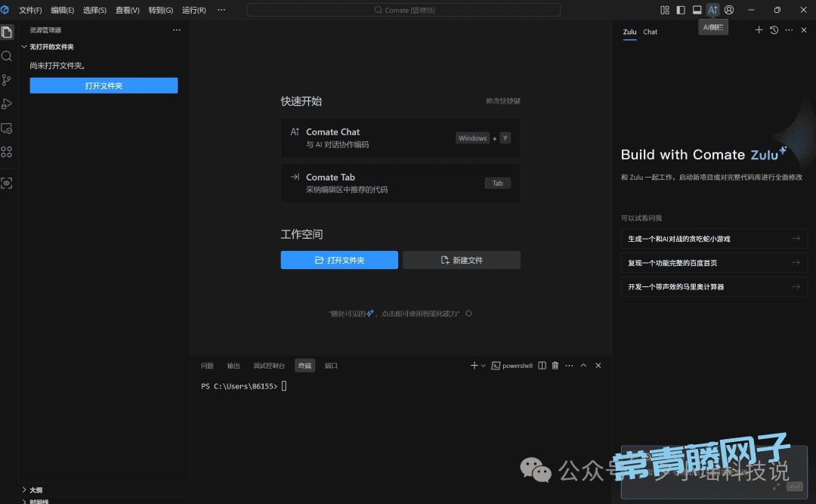
Task: Open terminal panel more actions ellipsis
Action: [x=570, y=366]
